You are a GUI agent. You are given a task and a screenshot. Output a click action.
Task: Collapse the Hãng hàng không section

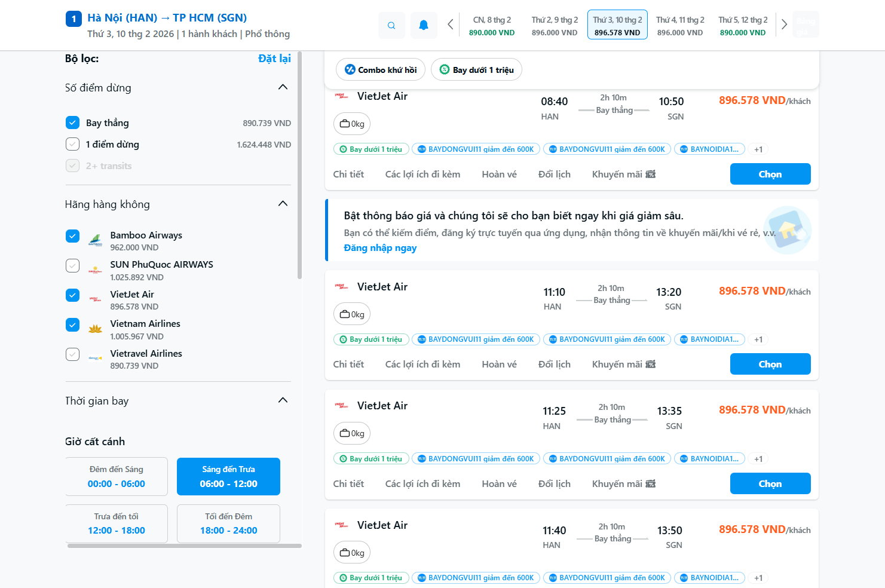tap(283, 204)
